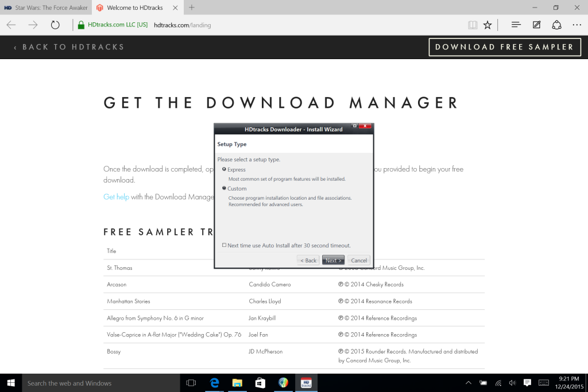588x392 pixels.
Task: Open Windows Store from the taskbar
Action: [260, 383]
